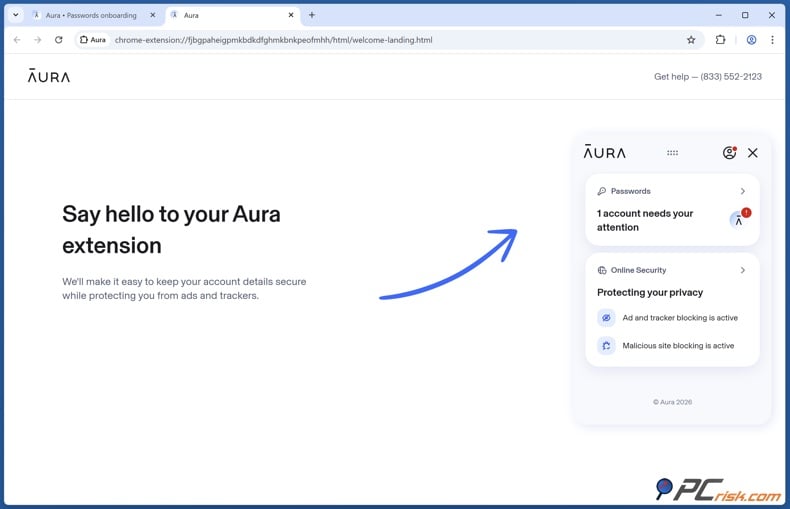Click the malicious site blocking icon
Screen dimensions: 790x509
(606, 346)
